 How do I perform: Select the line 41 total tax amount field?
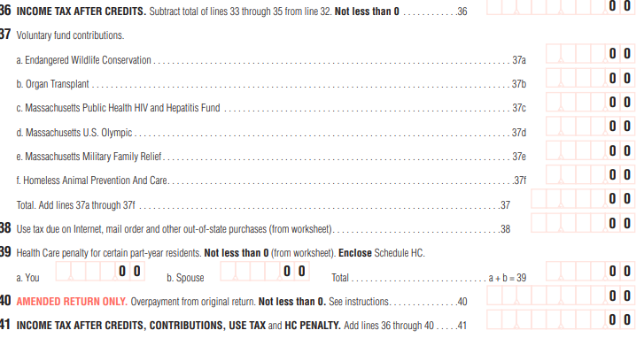click(x=561, y=319)
